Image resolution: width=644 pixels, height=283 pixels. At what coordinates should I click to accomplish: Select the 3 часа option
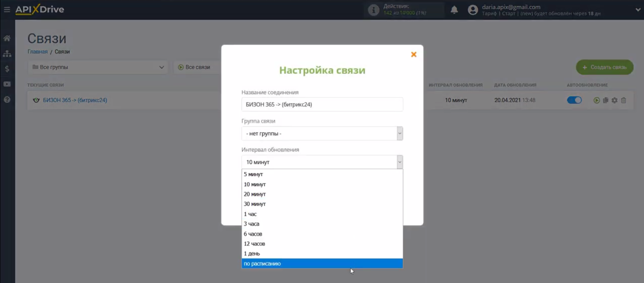click(x=322, y=224)
